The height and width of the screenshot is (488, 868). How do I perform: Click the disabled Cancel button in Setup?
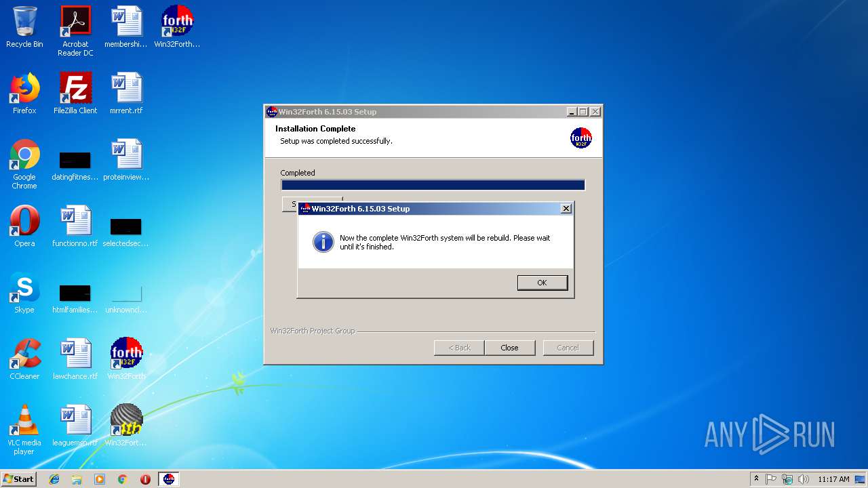click(568, 348)
